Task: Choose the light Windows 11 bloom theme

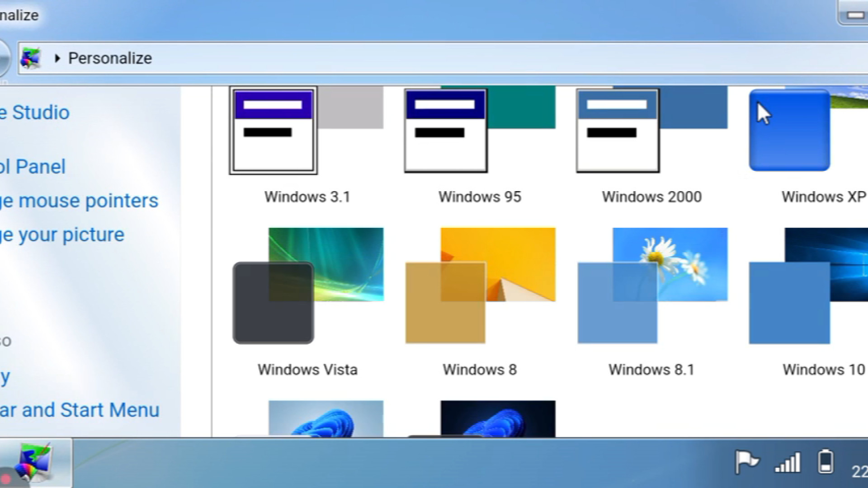Action: pyautogui.click(x=325, y=418)
